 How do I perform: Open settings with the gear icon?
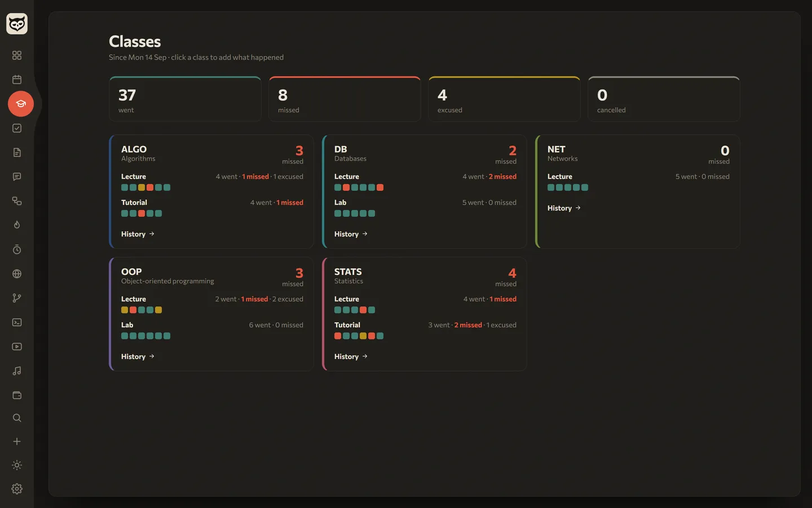tap(17, 489)
